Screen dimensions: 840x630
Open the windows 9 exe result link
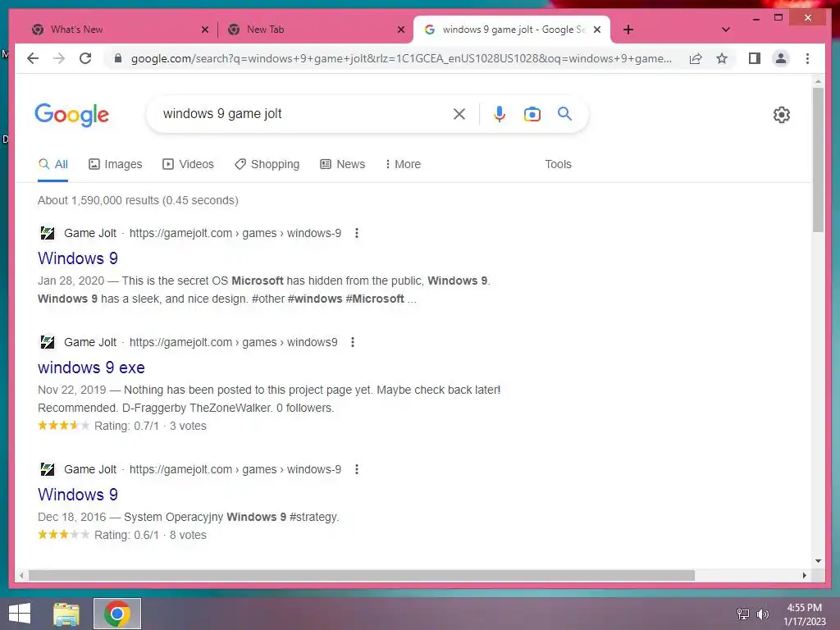click(91, 367)
